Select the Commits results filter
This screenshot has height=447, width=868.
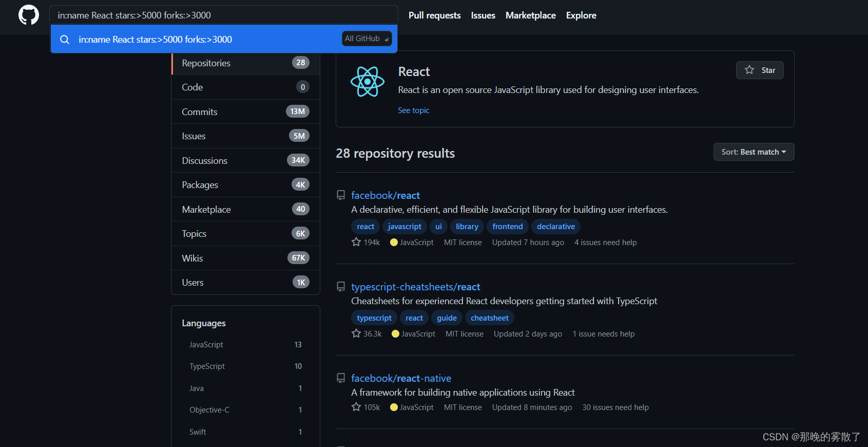pyautogui.click(x=246, y=111)
